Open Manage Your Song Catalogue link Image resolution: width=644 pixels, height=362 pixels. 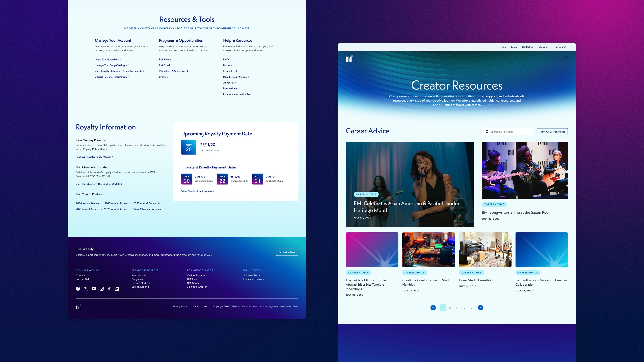click(x=112, y=65)
